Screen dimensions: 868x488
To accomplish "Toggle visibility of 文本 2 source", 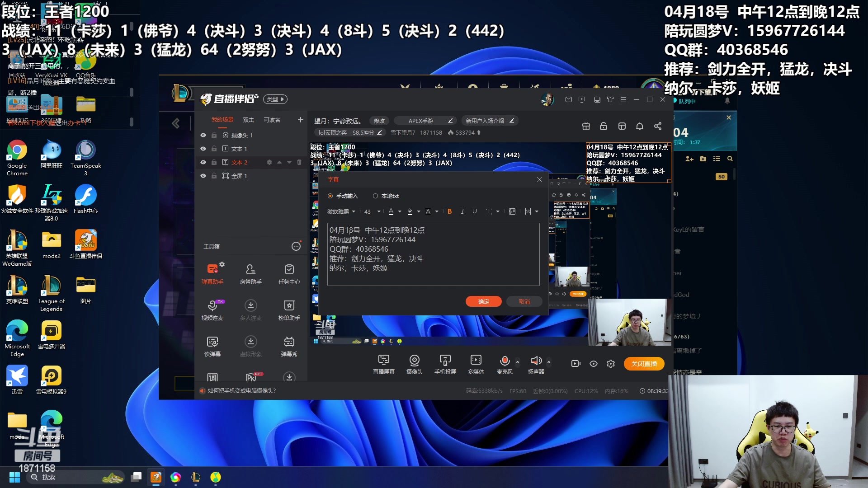I will tap(203, 162).
